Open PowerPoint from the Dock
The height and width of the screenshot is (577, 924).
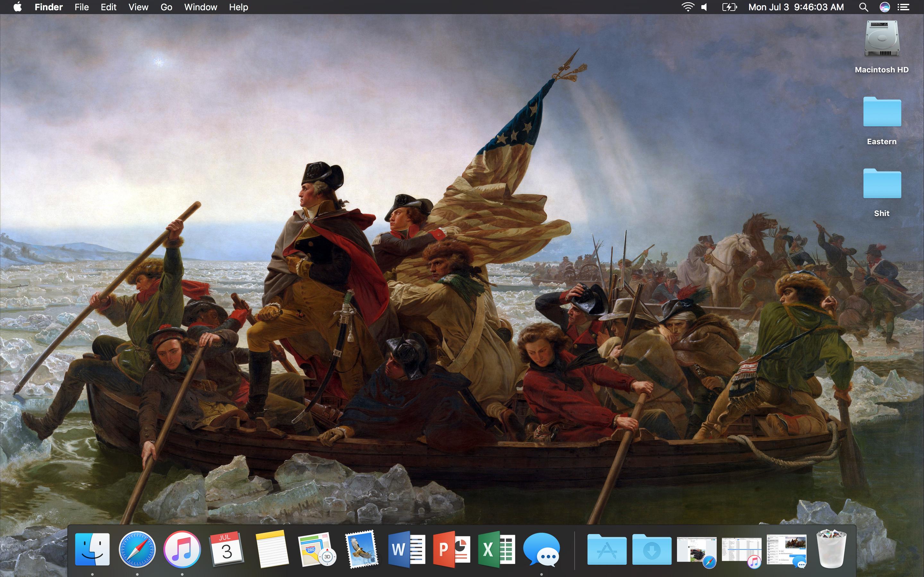point(451,549)
